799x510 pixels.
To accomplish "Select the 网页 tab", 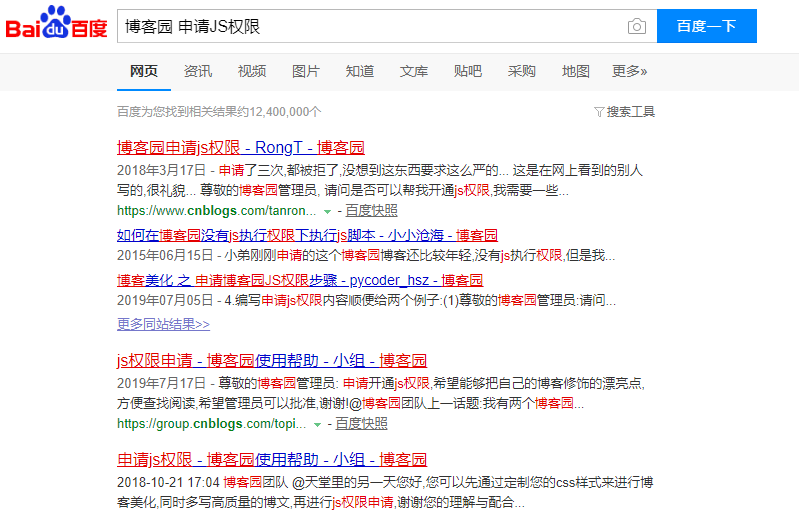I will (144, 71).
